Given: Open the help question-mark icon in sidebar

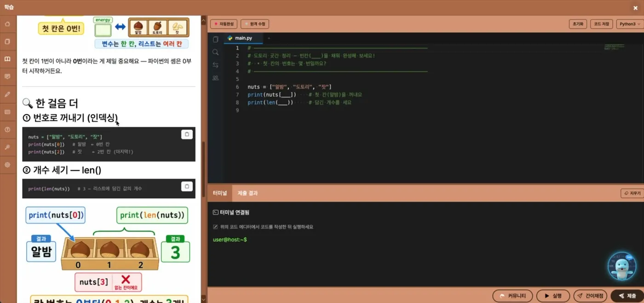Looking at the screenshot, I should pos(7,129).
